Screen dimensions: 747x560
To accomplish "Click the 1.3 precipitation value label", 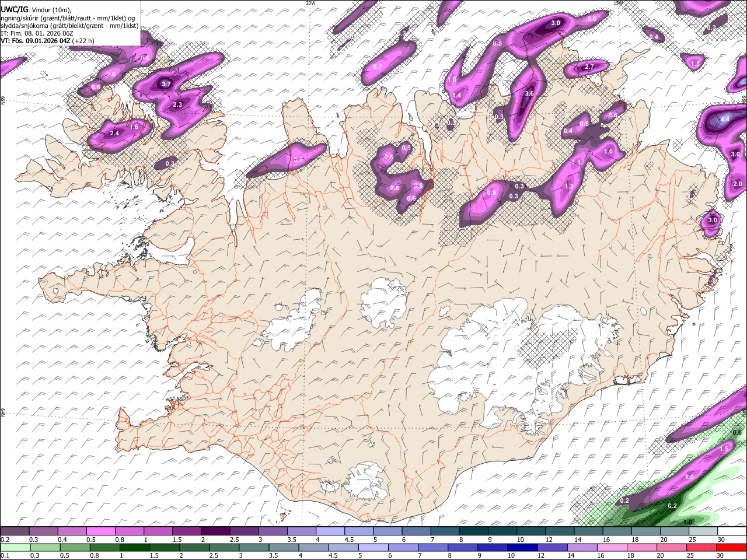I will coord(695,64).
